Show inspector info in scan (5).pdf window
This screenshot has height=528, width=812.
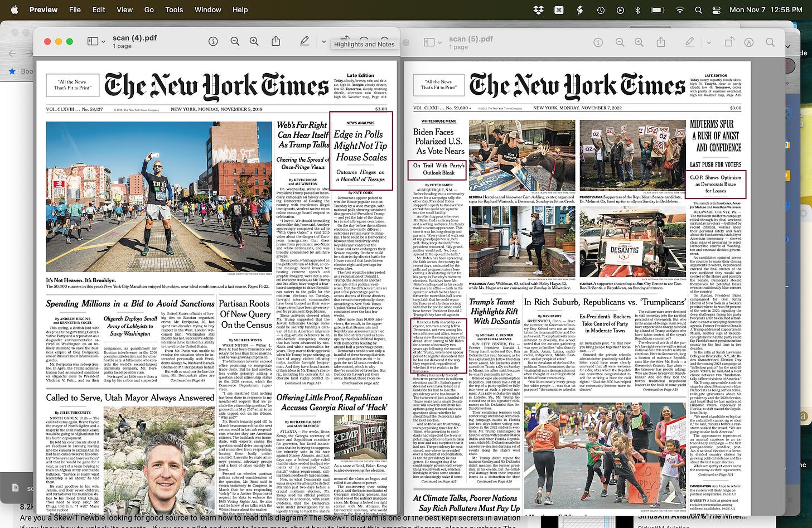pyautogui.click(x=598, y=42)
